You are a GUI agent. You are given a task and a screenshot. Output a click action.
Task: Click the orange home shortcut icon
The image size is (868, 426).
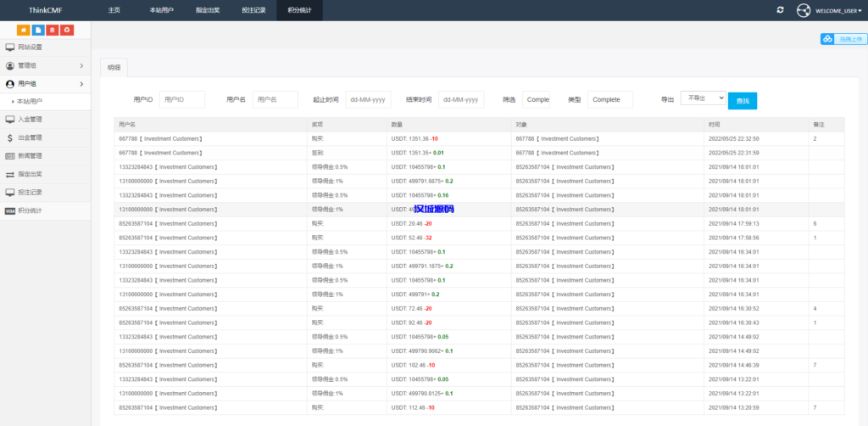click(23, 30)
